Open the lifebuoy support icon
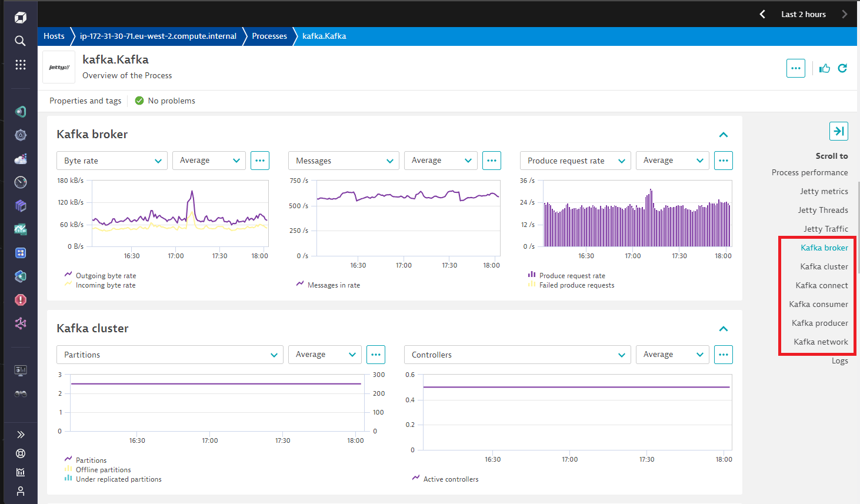Screen dimensions: 860x504 tap(20, 453)
